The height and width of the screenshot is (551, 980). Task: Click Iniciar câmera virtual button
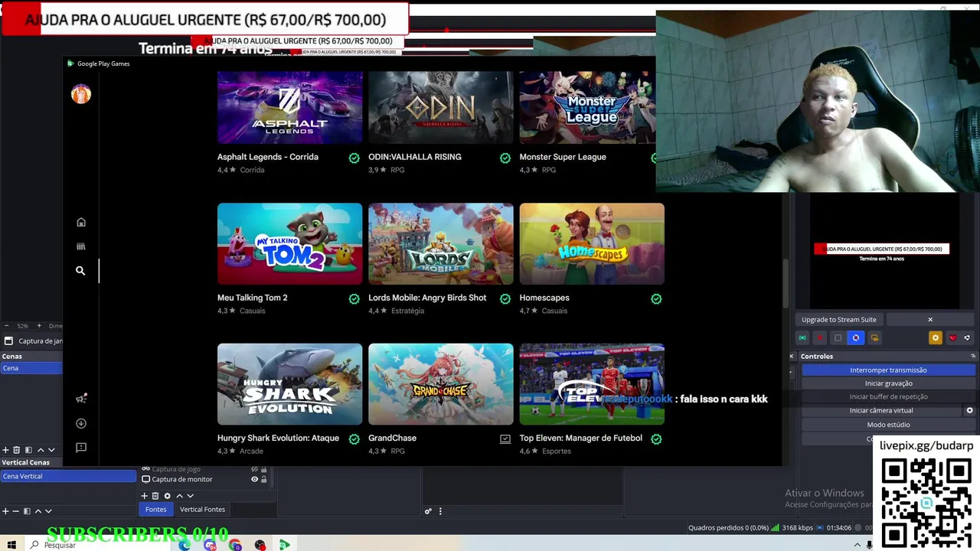click(881, 411)
